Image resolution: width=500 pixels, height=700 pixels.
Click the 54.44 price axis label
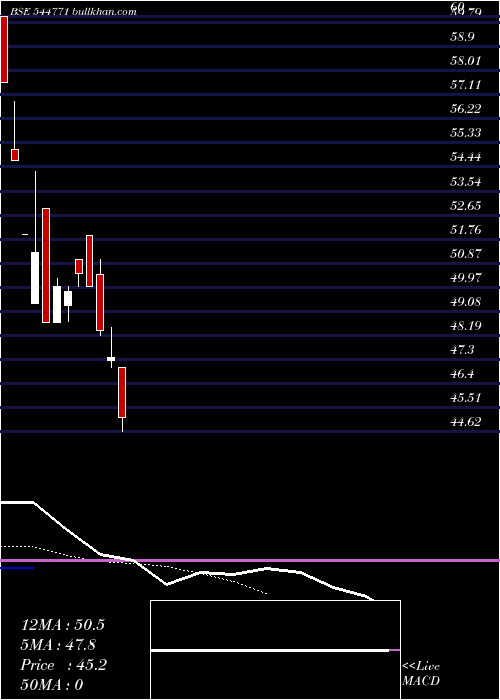click(465, 157)
